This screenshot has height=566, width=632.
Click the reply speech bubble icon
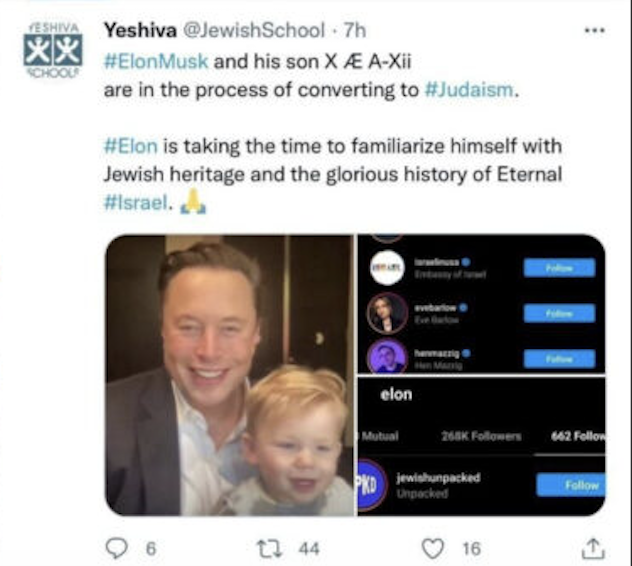(116, 548)
